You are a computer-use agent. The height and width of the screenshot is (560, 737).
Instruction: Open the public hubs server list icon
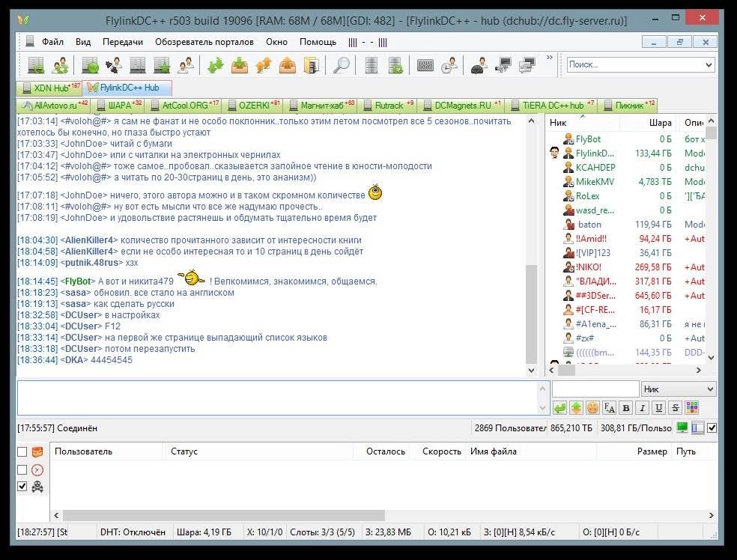(x=36, y=65)
